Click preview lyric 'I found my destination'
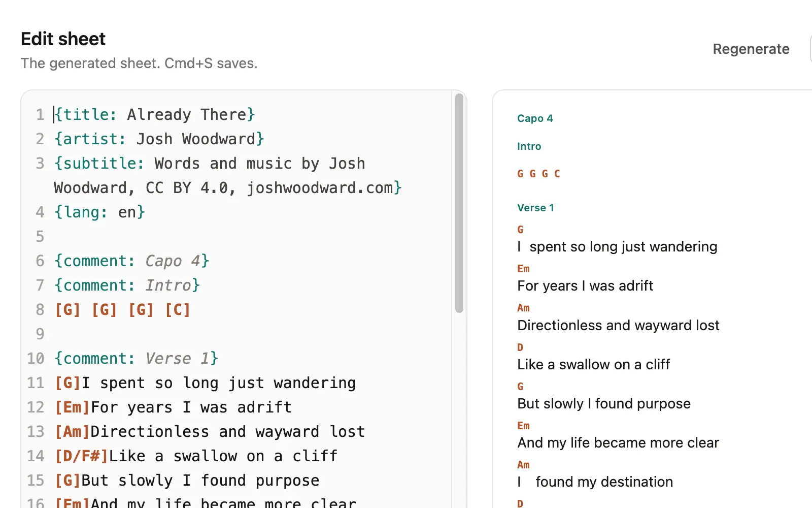 coord(595,482)
